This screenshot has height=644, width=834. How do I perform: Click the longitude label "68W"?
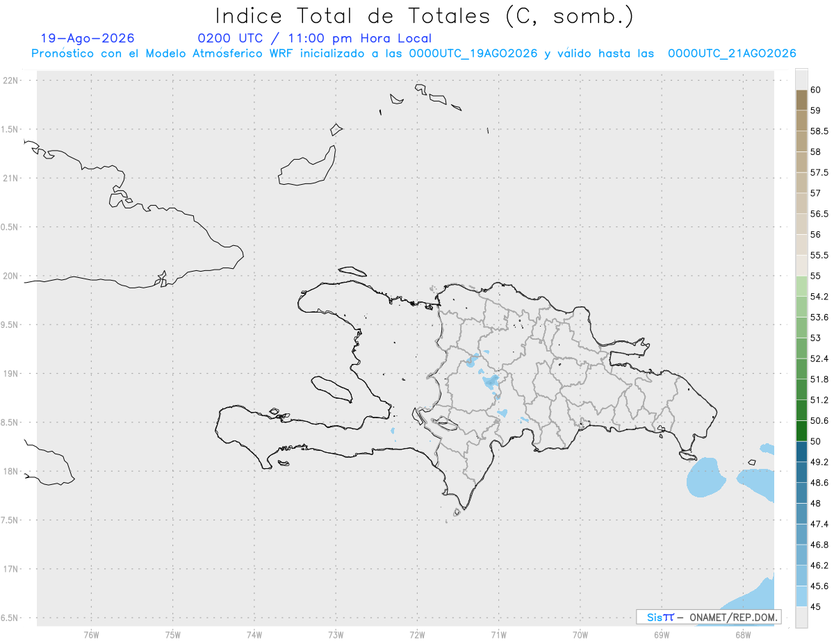point(743,634)
